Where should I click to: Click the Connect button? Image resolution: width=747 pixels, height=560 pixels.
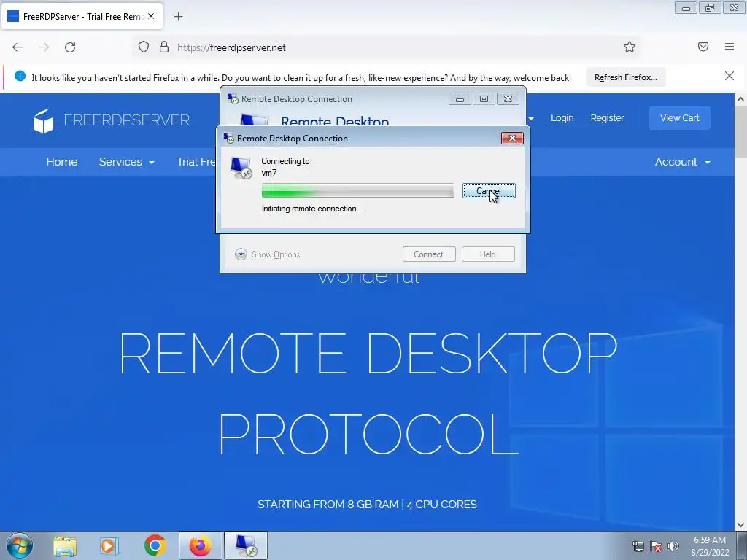tap(429, 254)
